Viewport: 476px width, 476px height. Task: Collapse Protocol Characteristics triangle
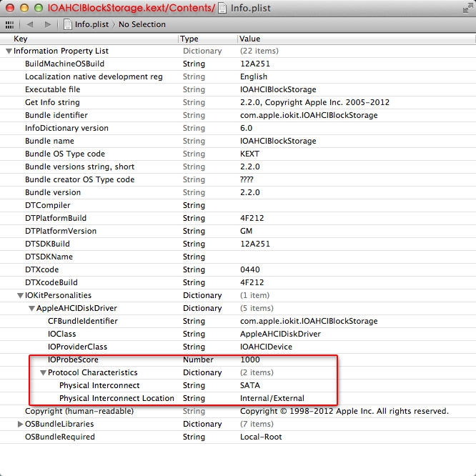coord(43,373)
